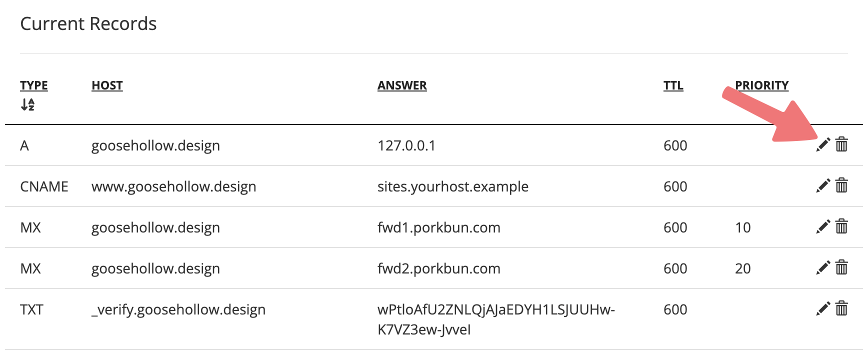868x358 pixels.
Task: Click the www.goosehollow.design host cell
Action: [173, 186]
